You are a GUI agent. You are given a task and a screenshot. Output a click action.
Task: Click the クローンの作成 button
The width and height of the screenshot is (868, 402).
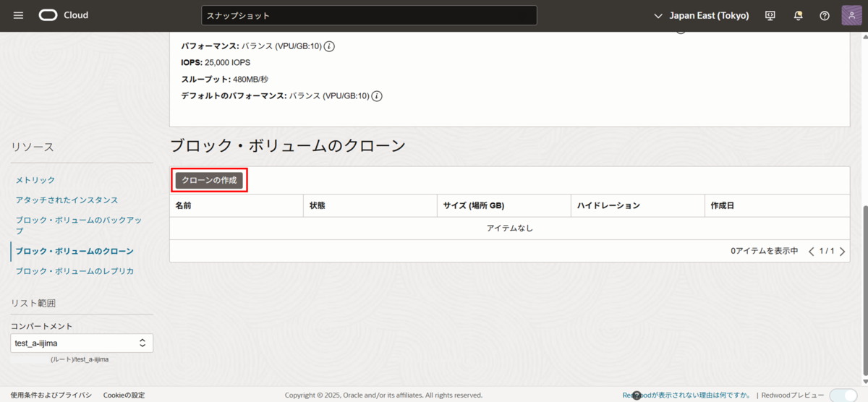(x=209, y=180)
